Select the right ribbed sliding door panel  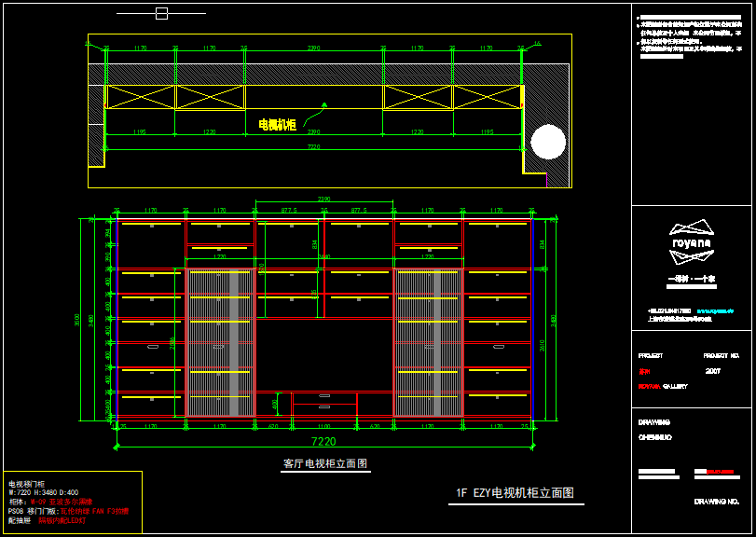(428, 342)
